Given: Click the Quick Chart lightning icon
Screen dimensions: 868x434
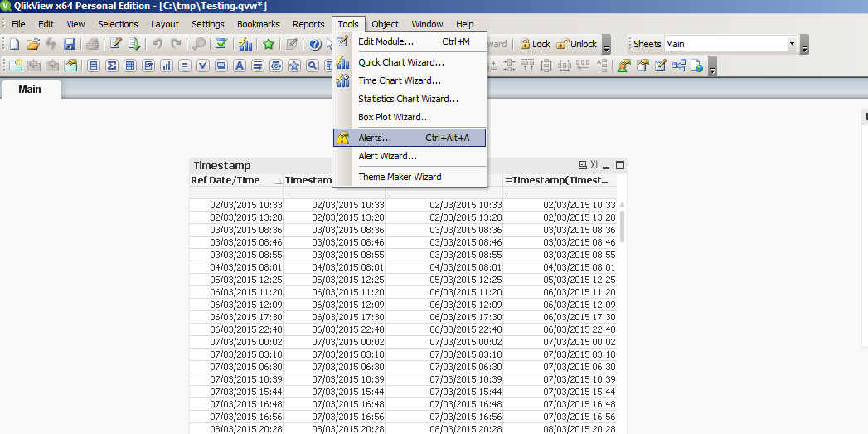Looking at the screenshot, I should click(245, 44).
